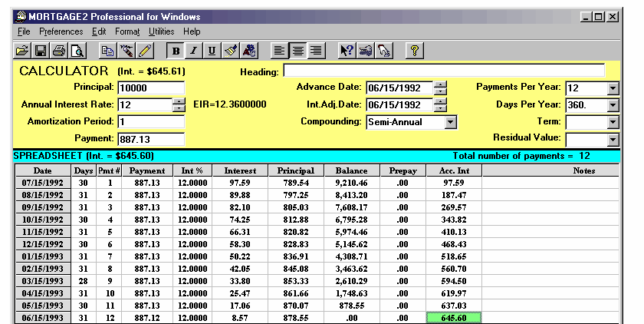Screen dimensions: 644x324
Task: Toggle Bold formatting button
Action: [176, 51]
